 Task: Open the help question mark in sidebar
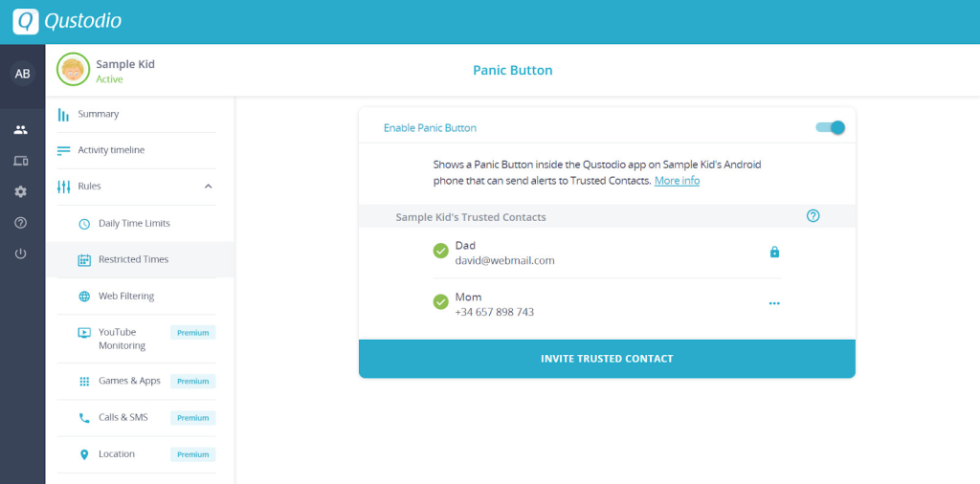(21, 223)
